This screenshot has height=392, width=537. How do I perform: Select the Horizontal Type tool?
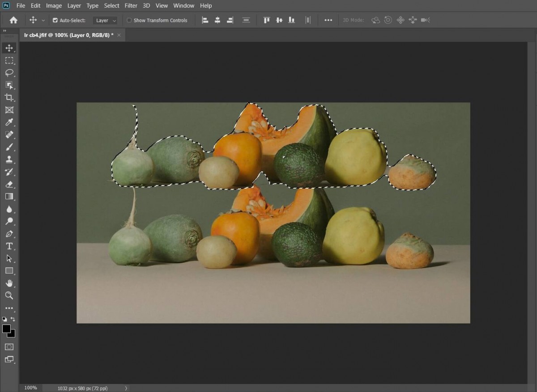(x=9, y=246)
